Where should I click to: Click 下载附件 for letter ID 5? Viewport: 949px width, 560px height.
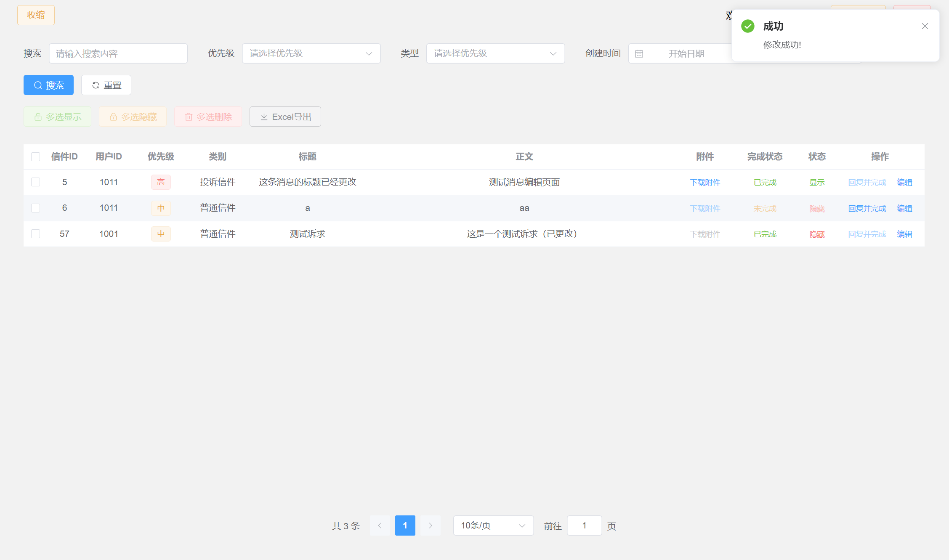click(705, 182)
